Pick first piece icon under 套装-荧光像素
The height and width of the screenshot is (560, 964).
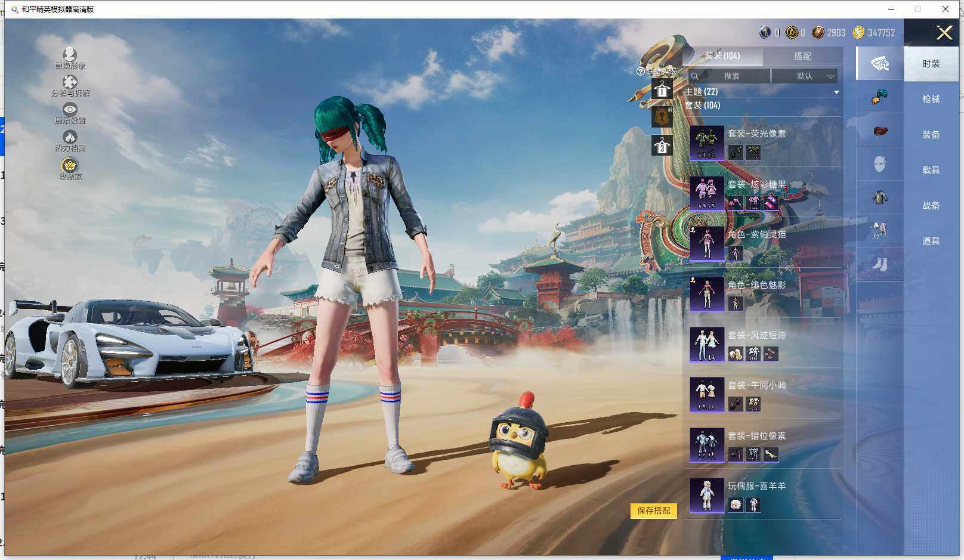click(x=736, y=152)
